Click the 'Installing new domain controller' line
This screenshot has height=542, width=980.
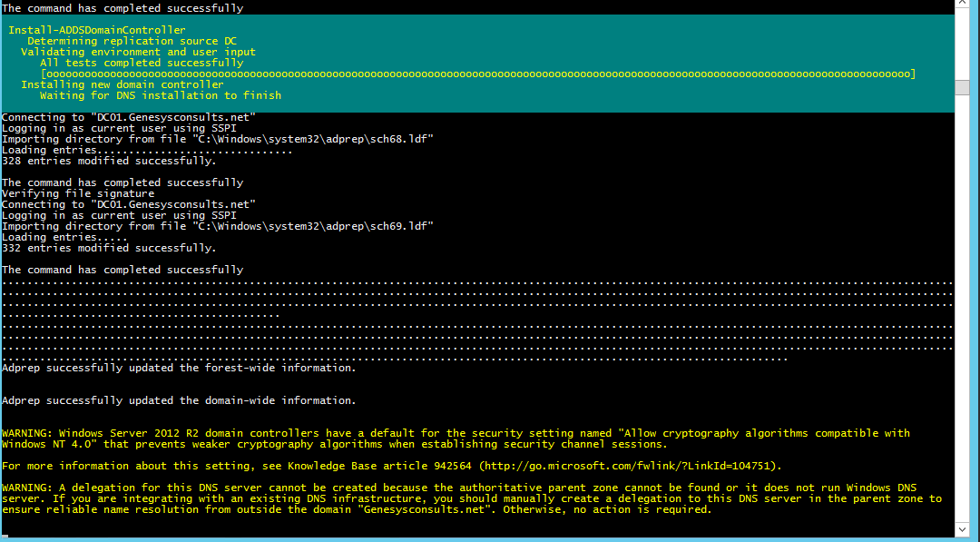click(122, 84)
